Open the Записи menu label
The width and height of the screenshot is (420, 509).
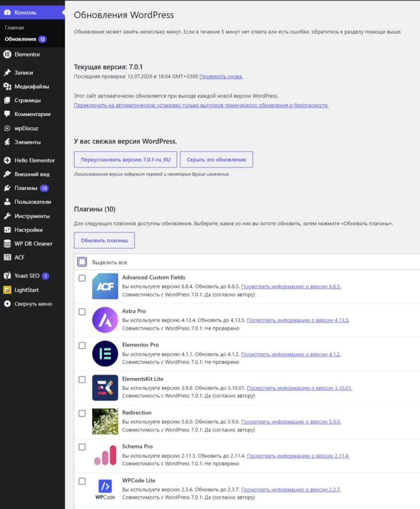click(x=24, y=73)
